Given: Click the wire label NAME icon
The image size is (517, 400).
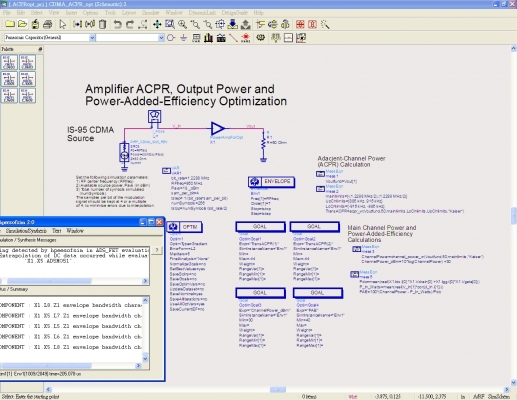Looking at the screenshot, I should (x=246, y=38).
